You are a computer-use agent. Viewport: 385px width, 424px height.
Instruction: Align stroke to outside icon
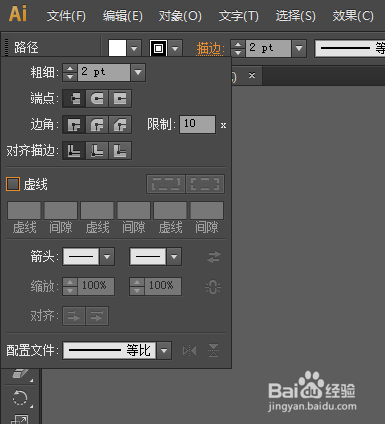pos(120,151)
